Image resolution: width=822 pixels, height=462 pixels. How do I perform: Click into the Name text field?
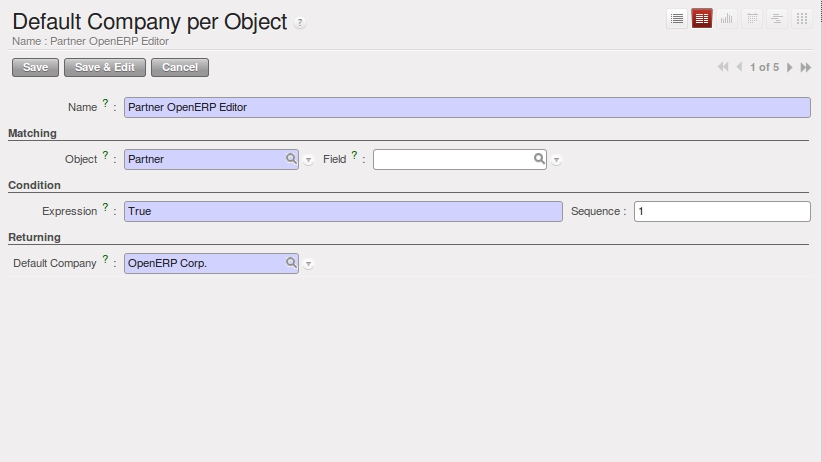(x=467, y=107)
